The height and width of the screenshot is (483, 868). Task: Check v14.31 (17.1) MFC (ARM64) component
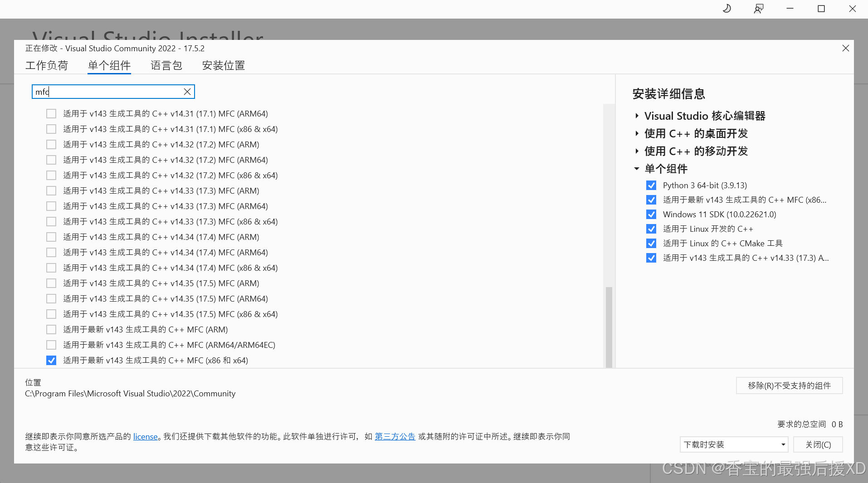(51, 114)
